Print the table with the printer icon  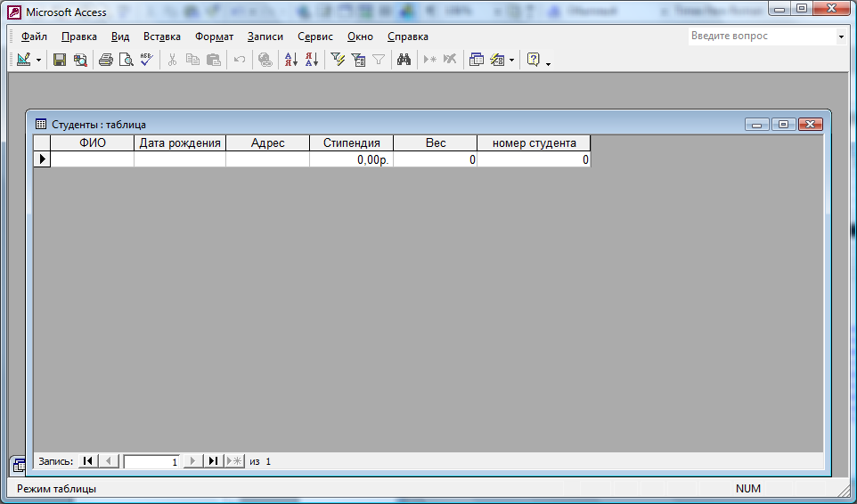105,60
